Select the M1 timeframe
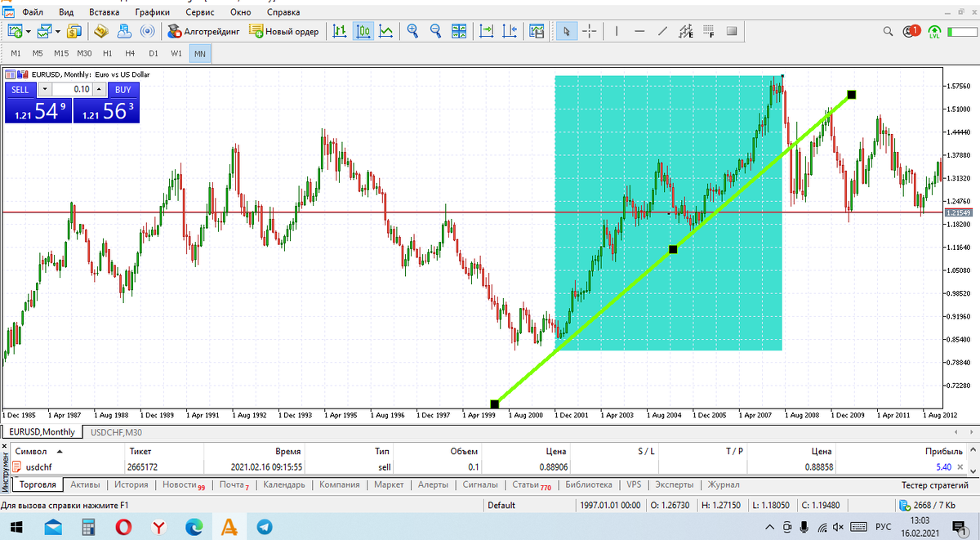Viewport: 980px width, 540px height. point(16,54)
